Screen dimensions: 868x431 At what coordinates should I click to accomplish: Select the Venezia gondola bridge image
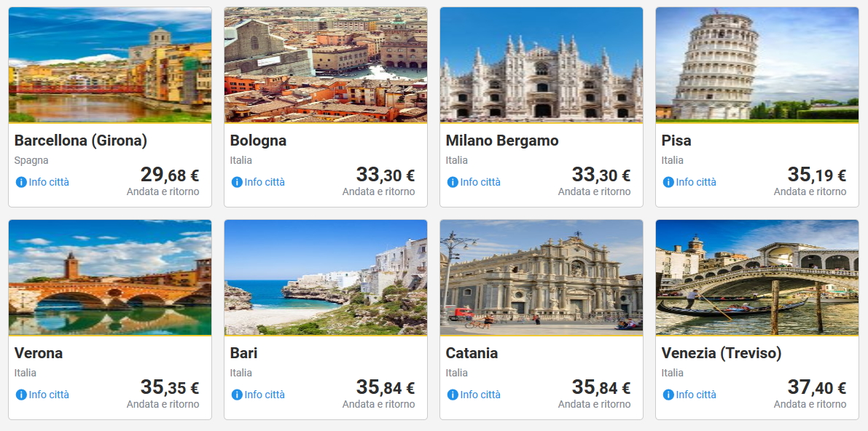click(757, 277)
